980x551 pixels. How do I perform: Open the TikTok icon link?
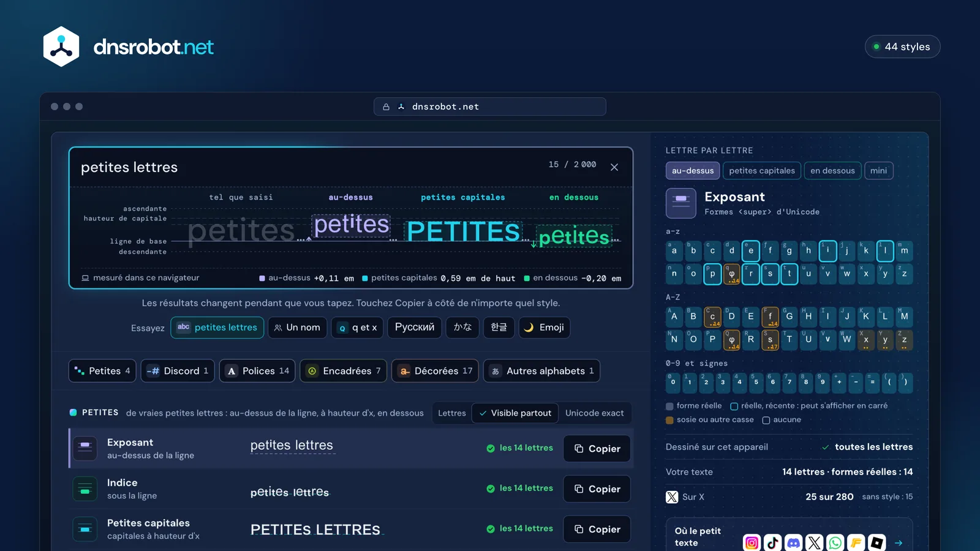click(x=772, y=542)
